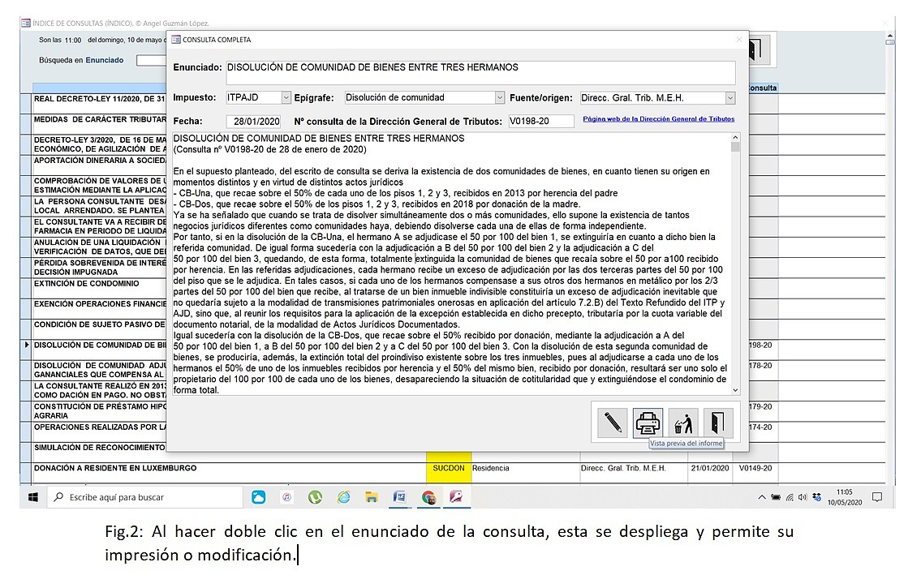
Task: Switch to Word in the taskbar
Action: click(x=400, y=497)
